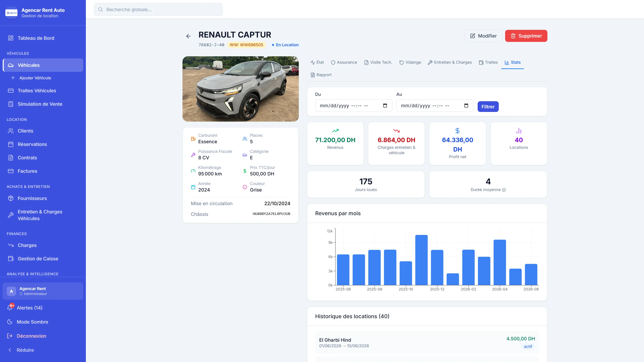644x362 pixels.
Task: Click the En Location status label
Action: 285,45
